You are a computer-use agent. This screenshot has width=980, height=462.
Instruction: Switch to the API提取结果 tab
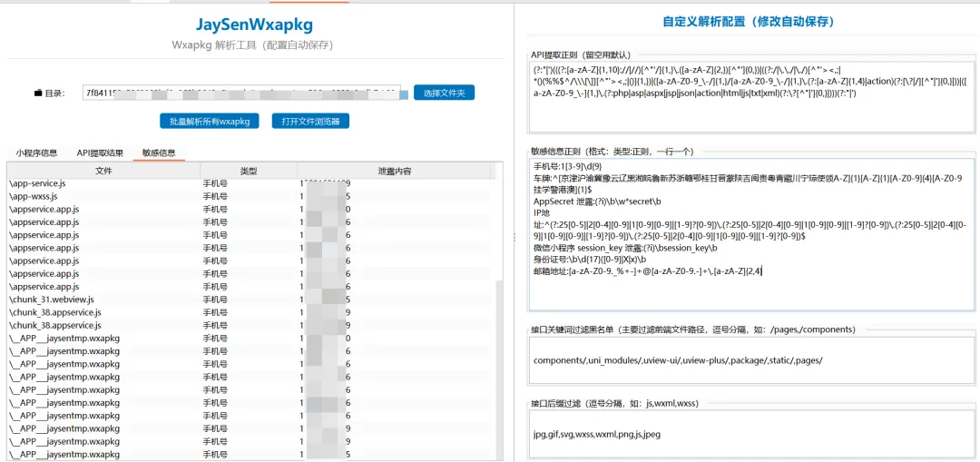(x=100, y=152)
